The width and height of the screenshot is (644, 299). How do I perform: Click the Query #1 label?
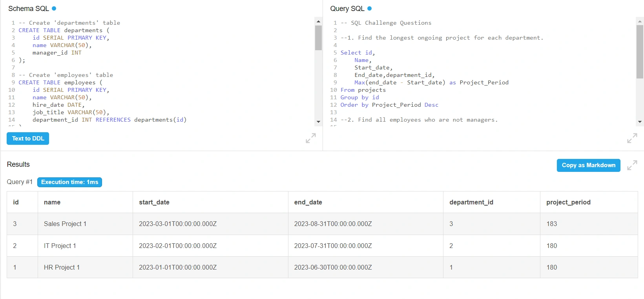20,182
